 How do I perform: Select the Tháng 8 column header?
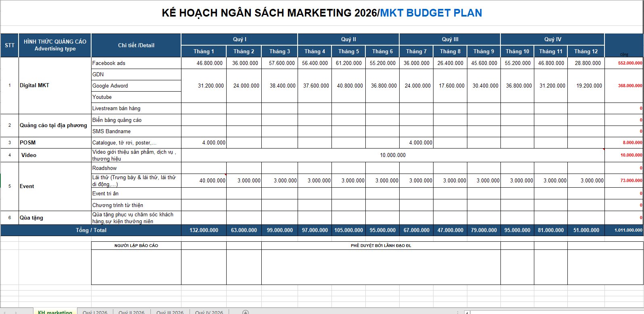click(450, 51)
